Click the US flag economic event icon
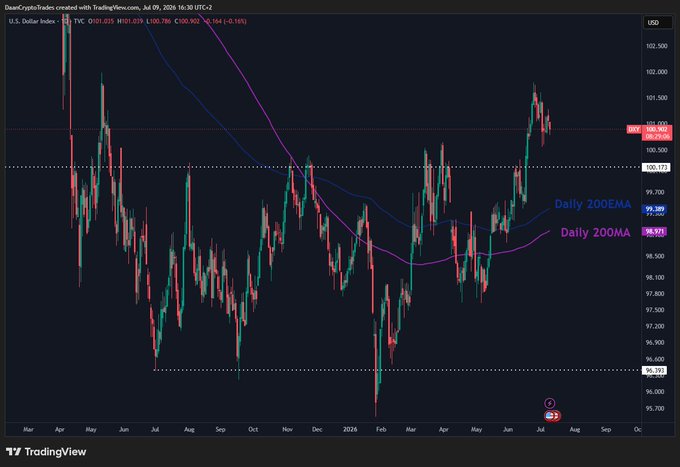 pyautogui.click(x=550, y=416)
